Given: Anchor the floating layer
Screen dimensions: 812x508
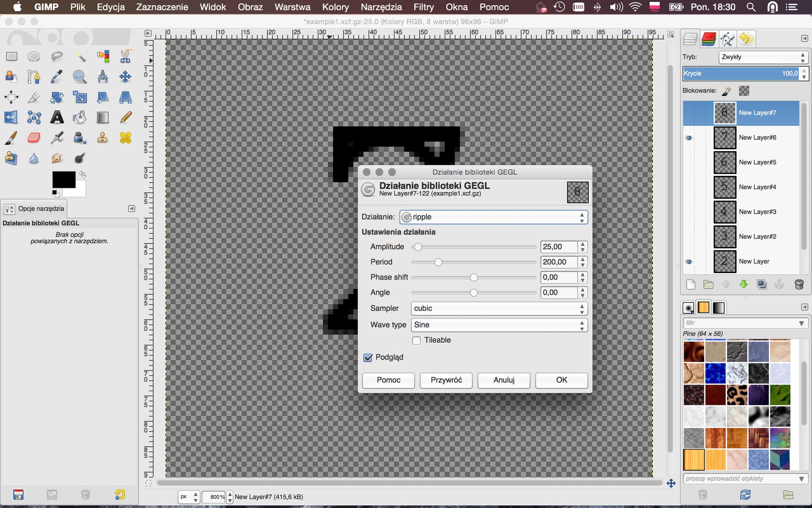Looking at the screenshot, I should point(779,284).
